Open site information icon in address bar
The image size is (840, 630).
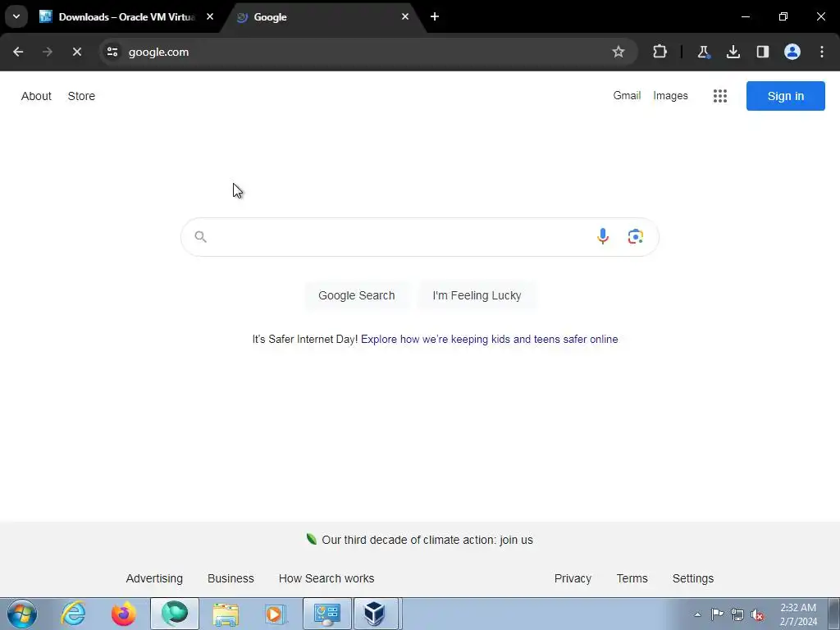coord(112,52)
